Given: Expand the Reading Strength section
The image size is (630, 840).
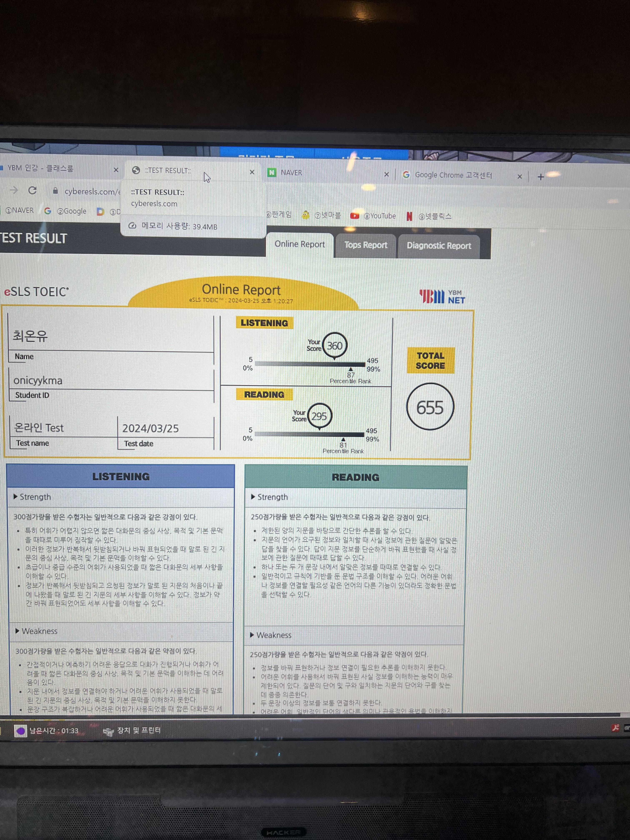Looking at the screenshot, I should click(269, 497).
